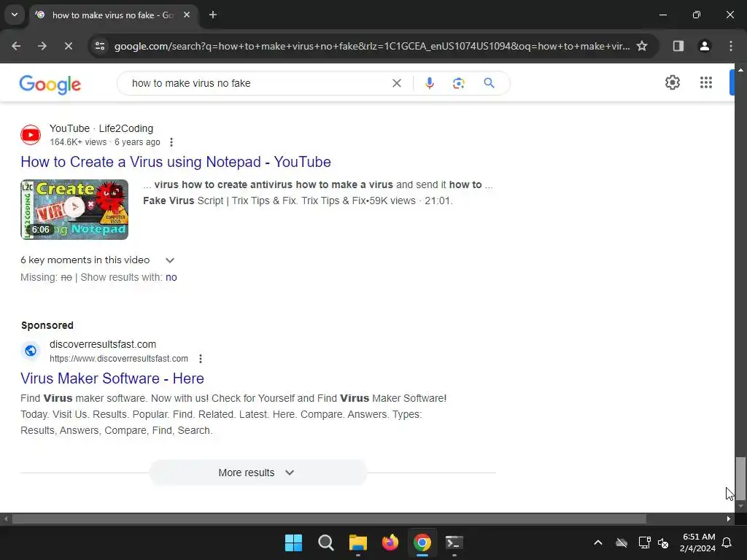Viewport: 747px width, 560px height.
Task: Click 'YouTube · Life2Coding' source text
Action: point(101,128)
